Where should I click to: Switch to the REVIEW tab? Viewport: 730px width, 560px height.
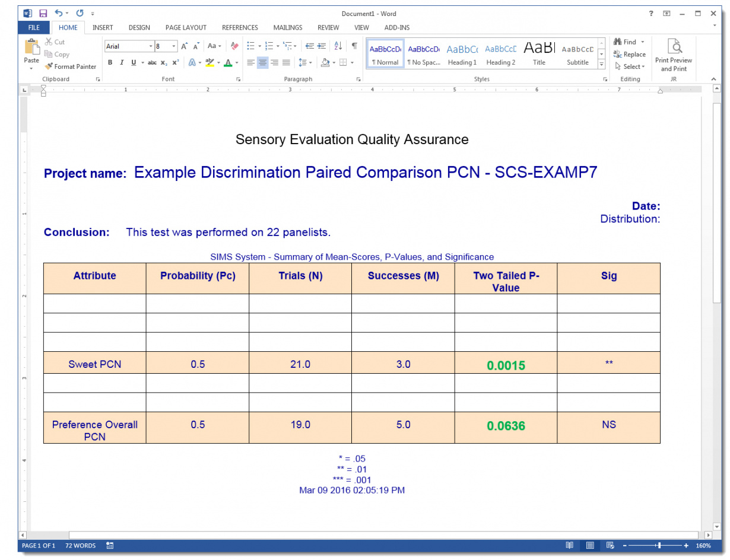tap(328, 27)
